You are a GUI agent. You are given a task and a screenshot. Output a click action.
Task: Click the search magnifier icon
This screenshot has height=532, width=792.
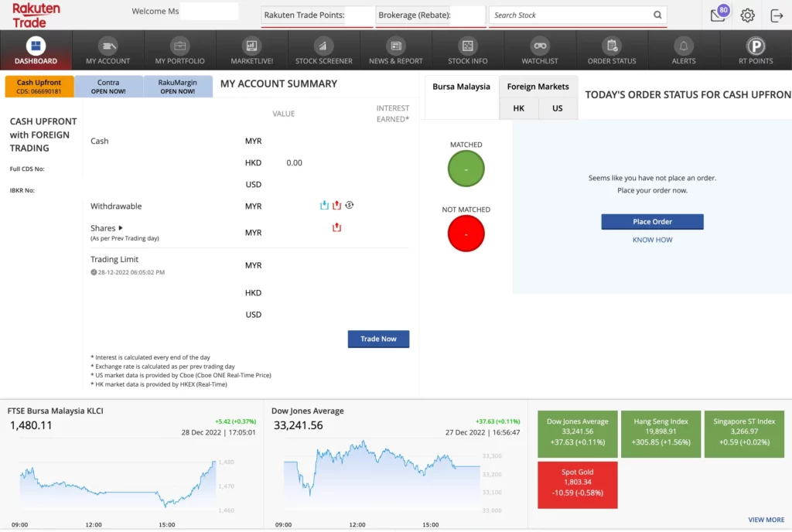point(657,15)
